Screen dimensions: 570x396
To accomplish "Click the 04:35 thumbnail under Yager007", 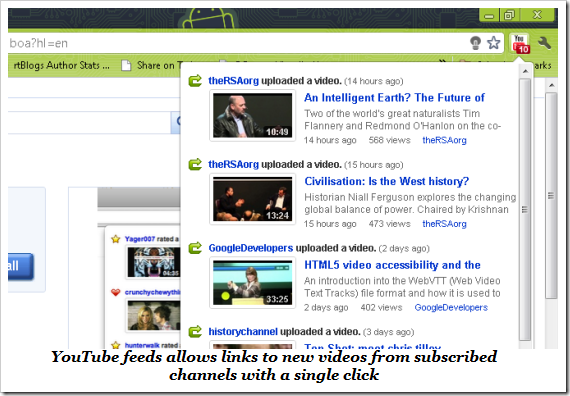I will point(153,263).
